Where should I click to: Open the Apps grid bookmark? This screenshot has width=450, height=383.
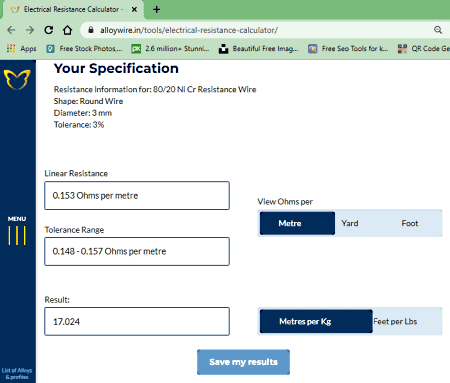pos(22,49)
